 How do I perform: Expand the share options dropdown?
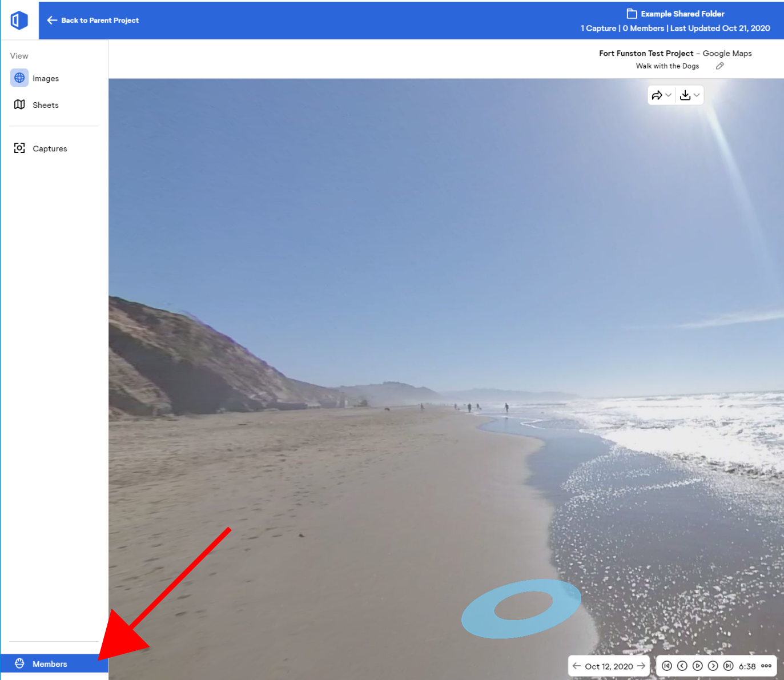point(669,95)
